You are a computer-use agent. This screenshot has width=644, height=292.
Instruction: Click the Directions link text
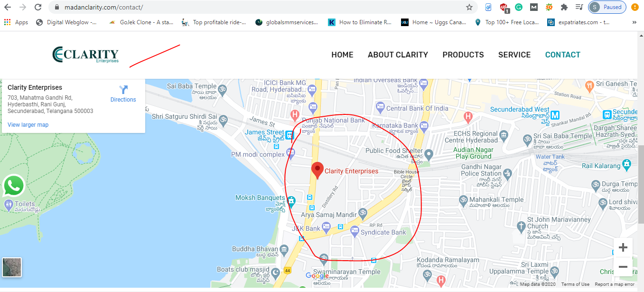[x=123, y=100]
